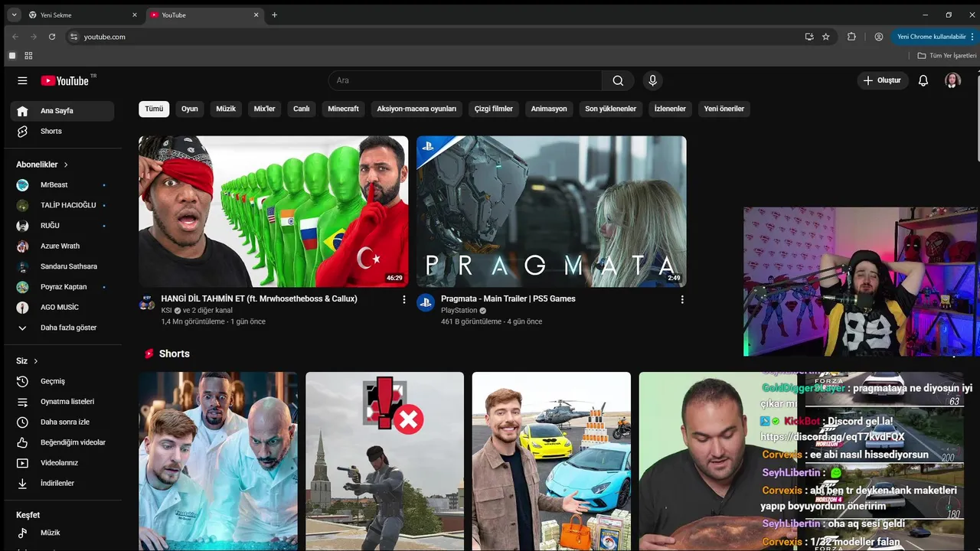Select the Çizgi filmler chip

494,109
